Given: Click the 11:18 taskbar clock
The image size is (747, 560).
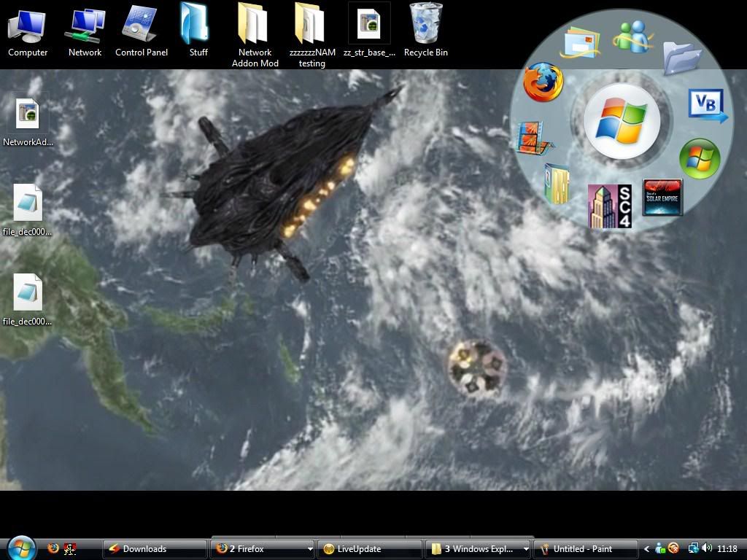Looking at the screenshot, I should coord(727,549).
